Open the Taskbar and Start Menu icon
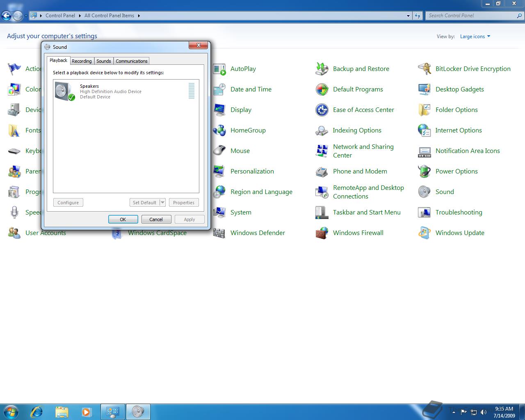This screenshot has width=525, height=420. [x=322, y=212]
